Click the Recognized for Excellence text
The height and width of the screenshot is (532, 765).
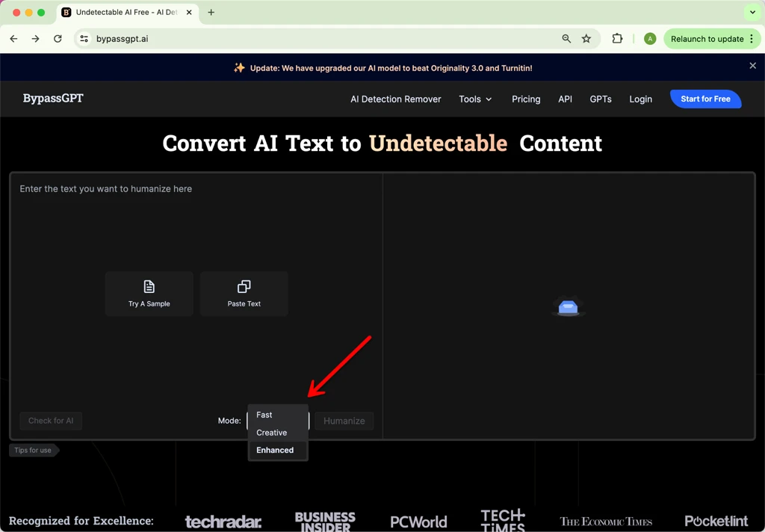click(81, 521)
